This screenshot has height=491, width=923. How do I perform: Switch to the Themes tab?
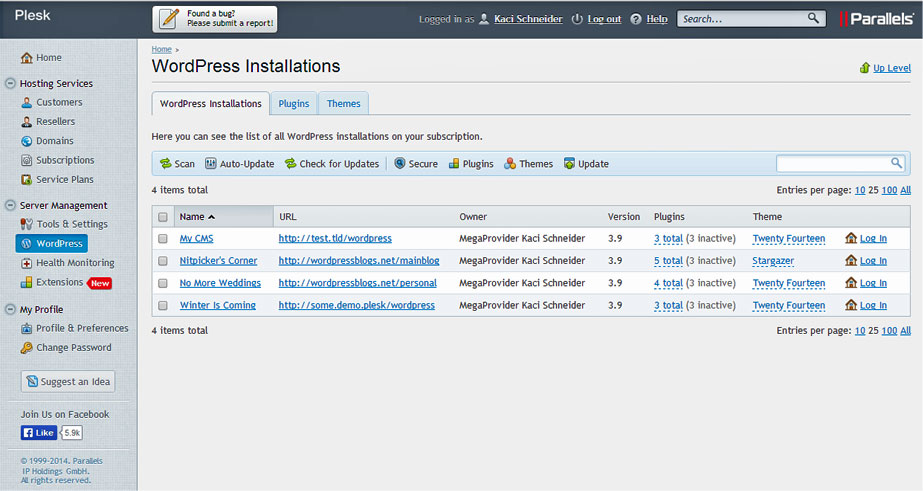(x=344, y=104)
